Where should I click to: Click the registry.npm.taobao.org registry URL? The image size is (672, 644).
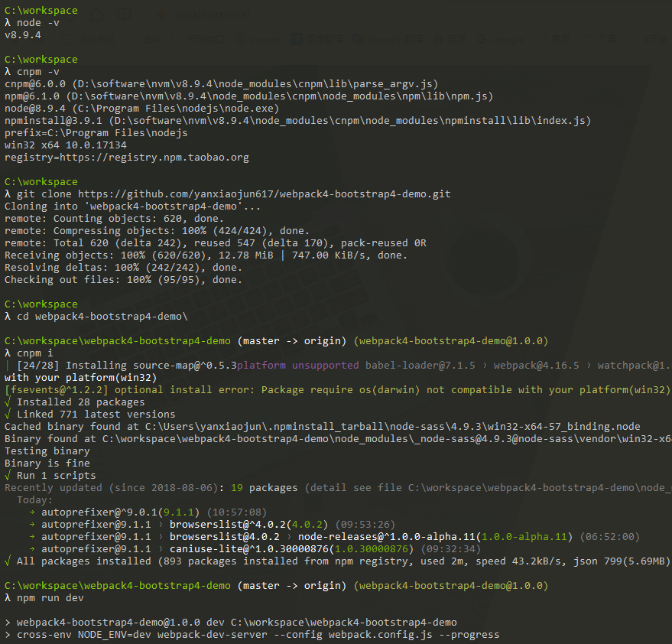tap(154, 158)
